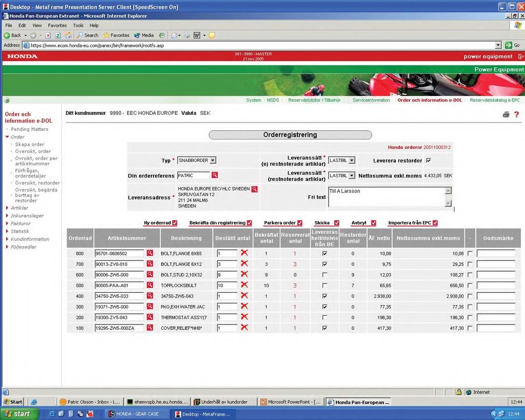
Task: Click the Skicka button
Action: [x=327, y=223]
